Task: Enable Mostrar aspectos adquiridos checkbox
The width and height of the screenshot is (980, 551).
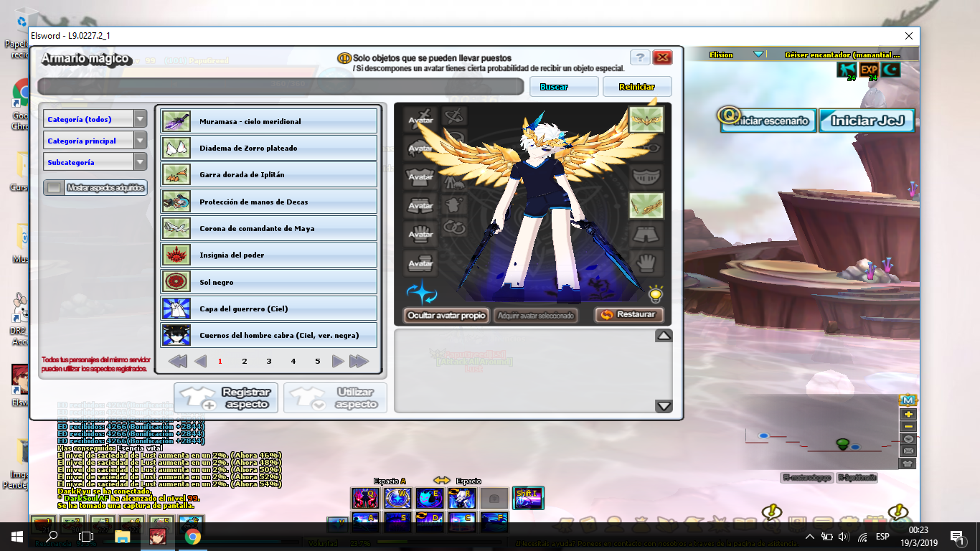Action: click(x=55, y=188)
